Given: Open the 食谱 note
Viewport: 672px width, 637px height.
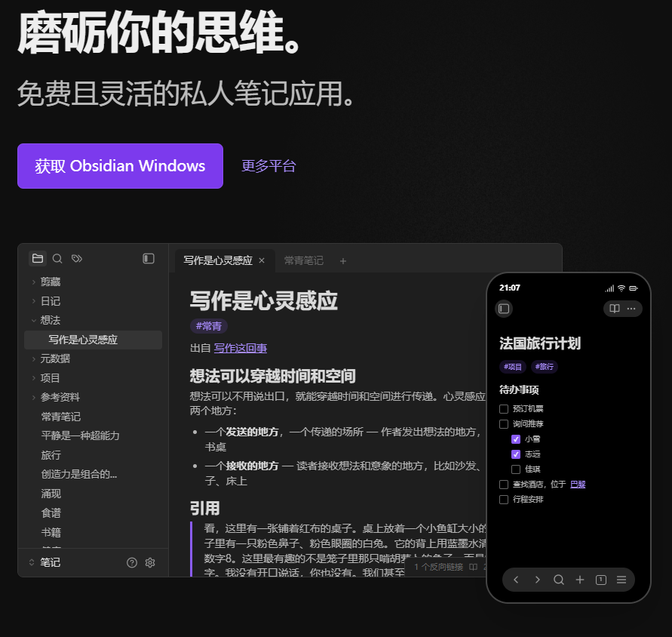Looking at the screenshot, I should 51,513.
